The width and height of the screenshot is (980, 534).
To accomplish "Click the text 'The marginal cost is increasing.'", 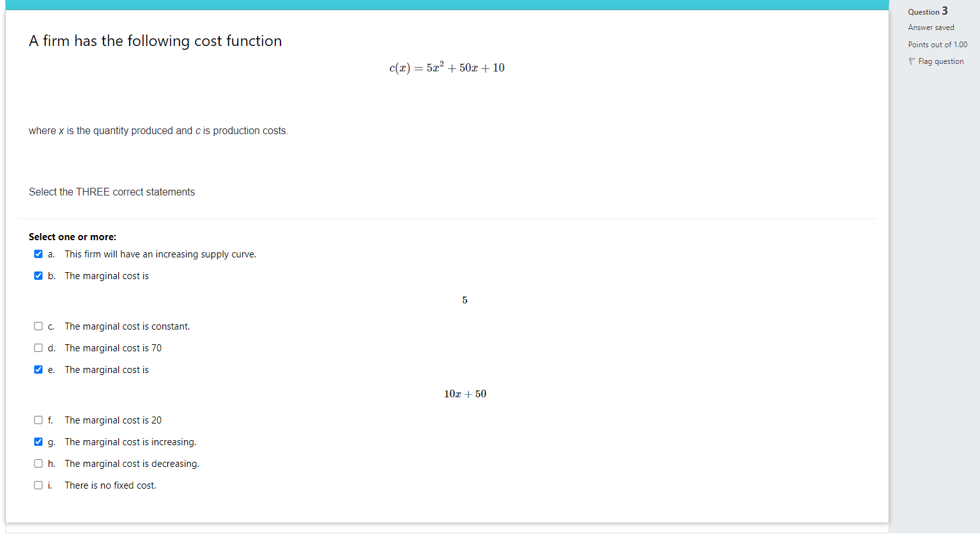I will (x=130, y=442).
